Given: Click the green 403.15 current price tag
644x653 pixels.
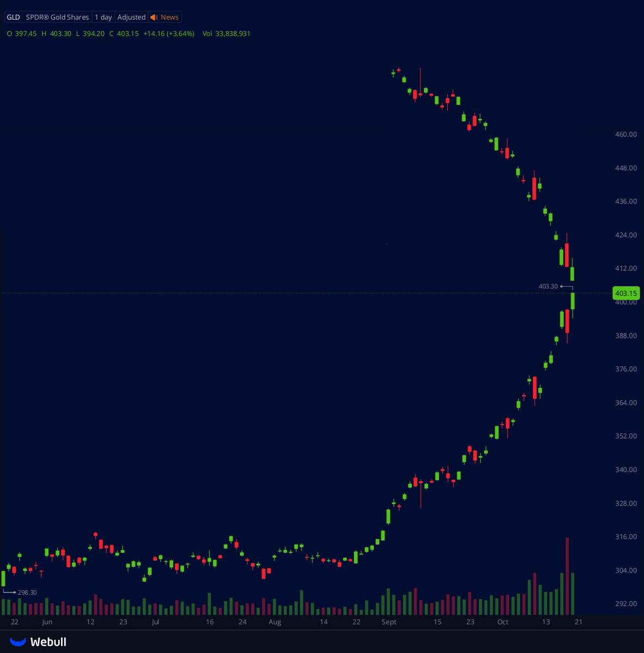Looking at the screenshot, I should click(626, 293).
